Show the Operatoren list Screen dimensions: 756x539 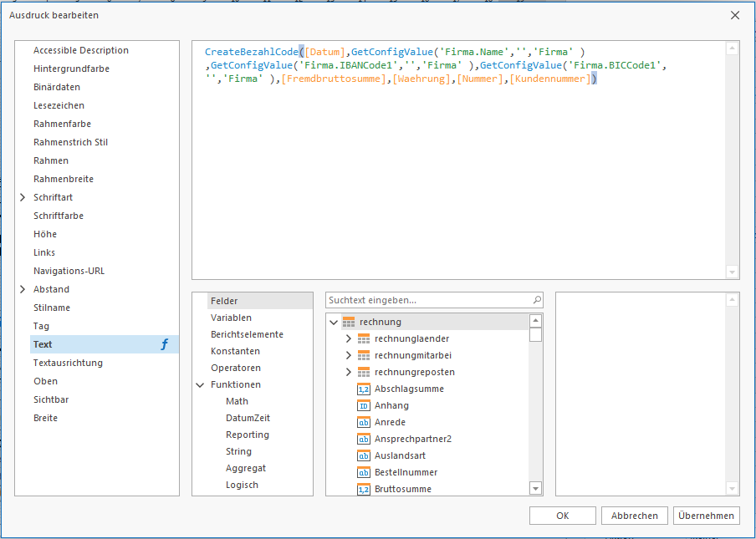pos(236,368)
